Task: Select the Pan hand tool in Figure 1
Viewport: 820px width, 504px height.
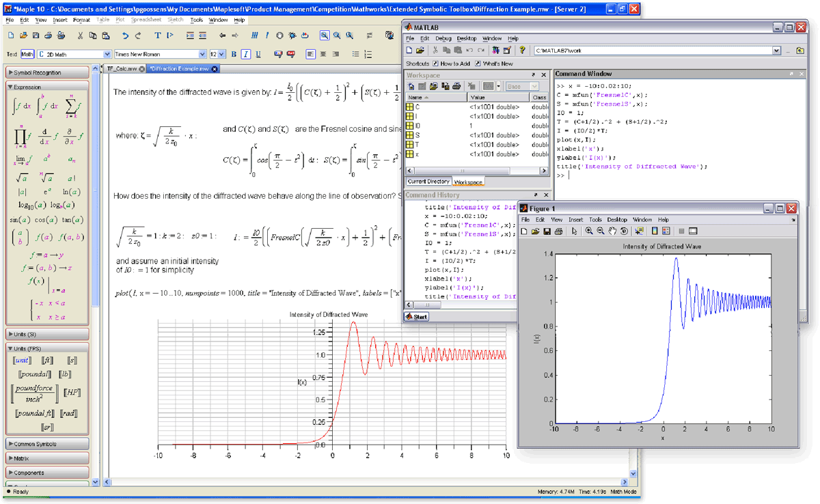Action: pos(612,230)
